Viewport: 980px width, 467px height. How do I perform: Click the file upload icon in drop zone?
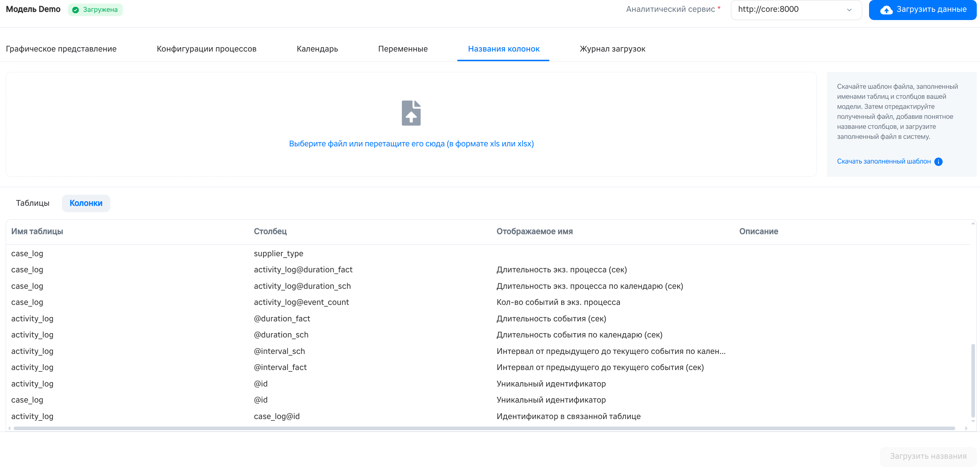tap(411, 113)
